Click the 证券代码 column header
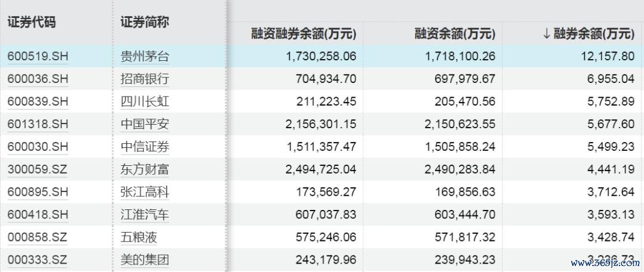This screenshot has width=644, height=272. pos(31,22)
